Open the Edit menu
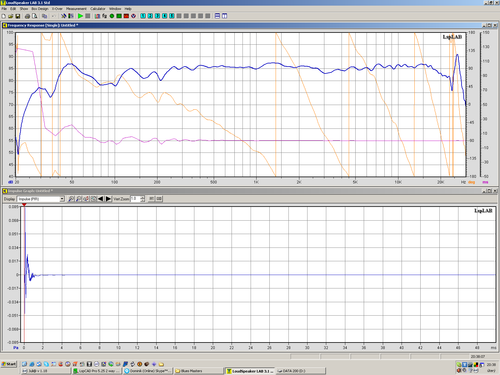 (x=13, y=9)
